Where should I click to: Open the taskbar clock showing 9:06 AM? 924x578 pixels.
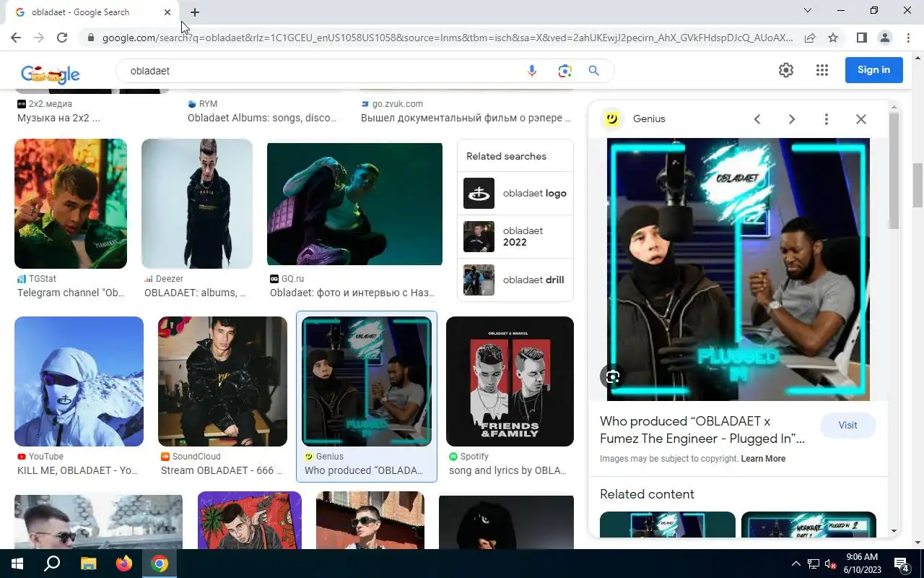[862, 564]
